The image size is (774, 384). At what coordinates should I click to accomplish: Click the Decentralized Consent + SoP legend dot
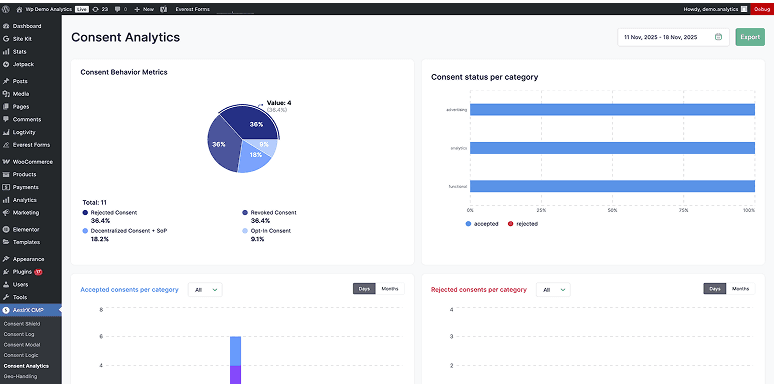pyautogui.click(x=85, y=231)
